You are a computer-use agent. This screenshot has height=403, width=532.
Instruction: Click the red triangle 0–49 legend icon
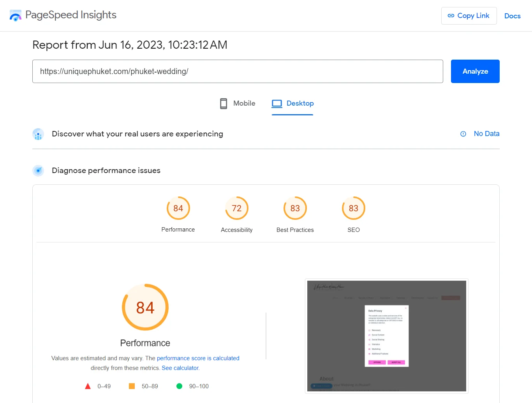[88, 386]
